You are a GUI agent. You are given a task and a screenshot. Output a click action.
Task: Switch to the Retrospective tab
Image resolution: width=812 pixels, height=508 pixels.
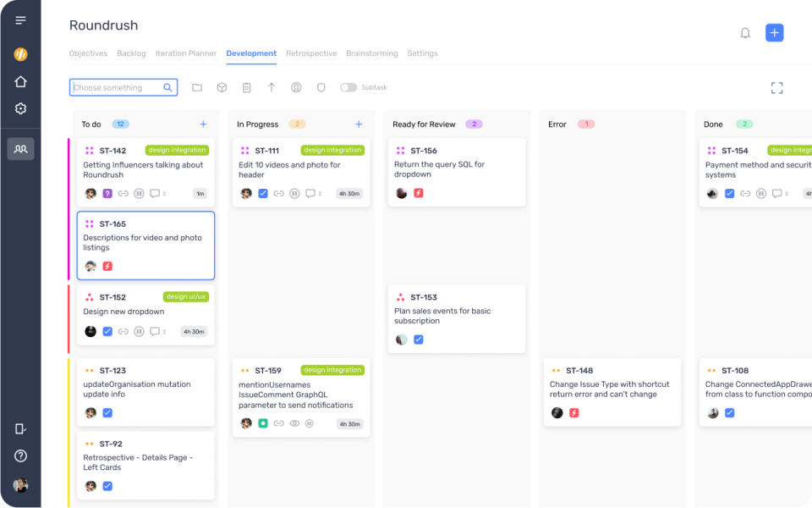pos(311,52)
